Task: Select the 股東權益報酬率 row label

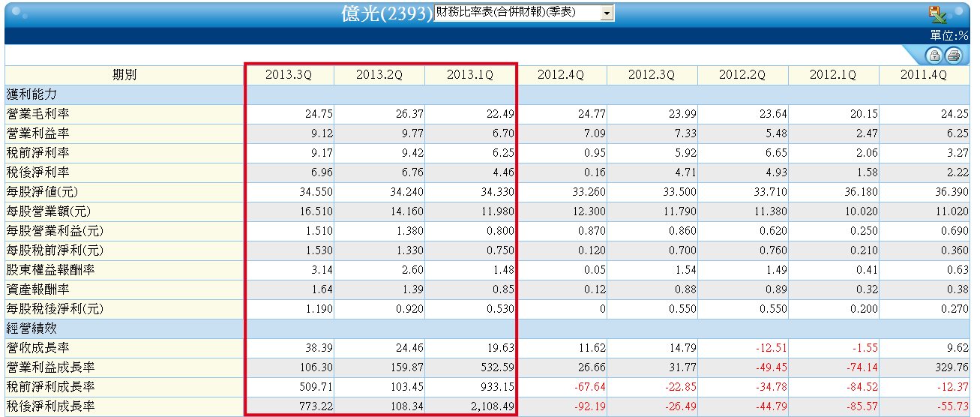Action: [x=51, y=270]
